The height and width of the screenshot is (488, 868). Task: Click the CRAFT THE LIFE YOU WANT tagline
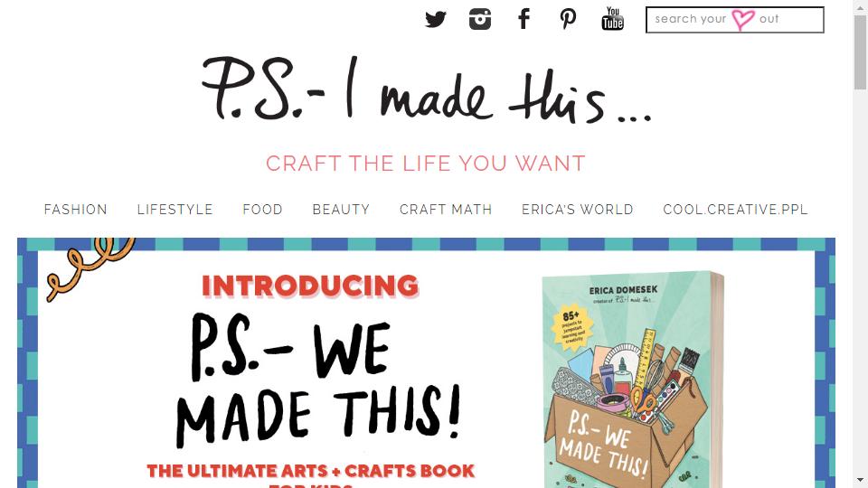point(425,164)
